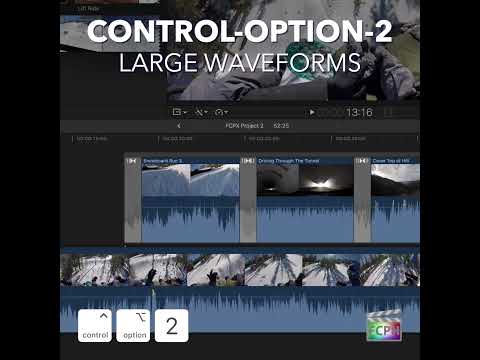
Task: Click the option key graphic
Action: coord(133,326)
